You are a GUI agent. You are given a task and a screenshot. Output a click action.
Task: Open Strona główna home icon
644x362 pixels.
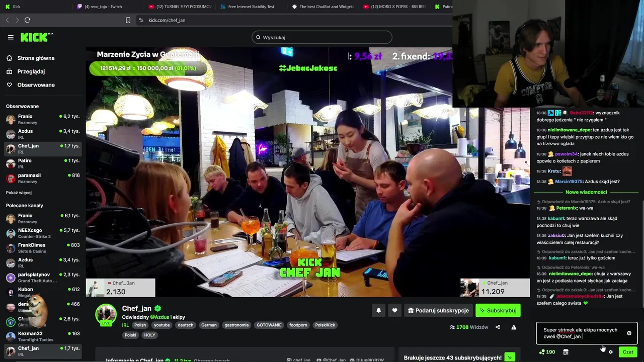[9, 58]
